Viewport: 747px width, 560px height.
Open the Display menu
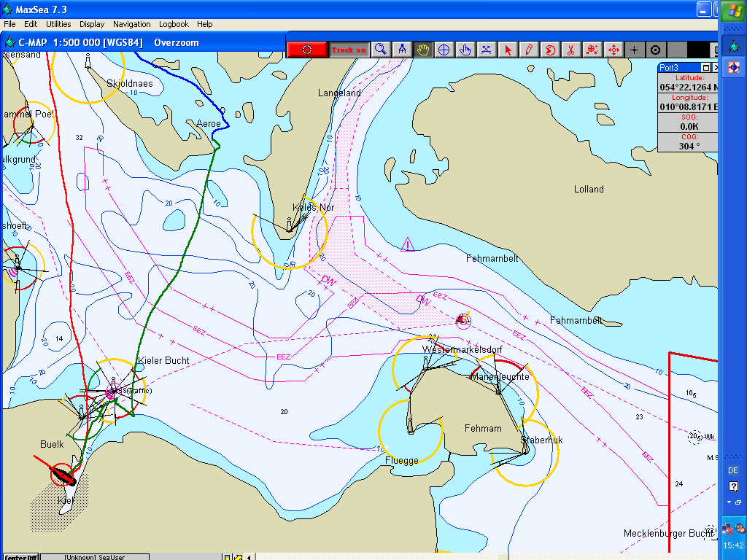pos(92,24)
